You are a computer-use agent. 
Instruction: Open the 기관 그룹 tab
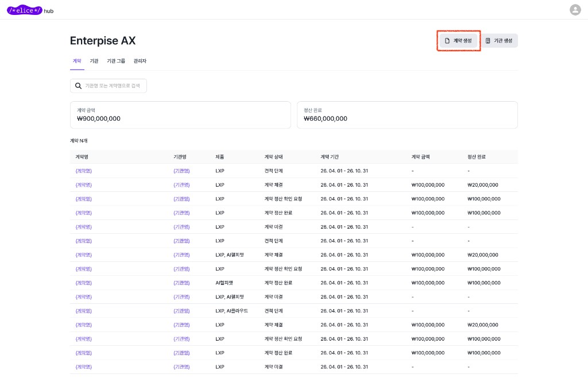[116, 61]
